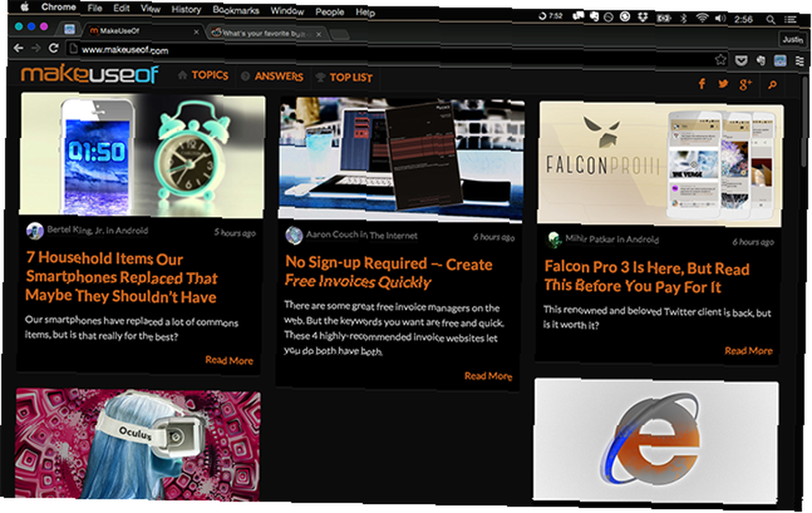The image size is (812, 513).
Task: Open the site search magnifier
Action: [772, 85]
